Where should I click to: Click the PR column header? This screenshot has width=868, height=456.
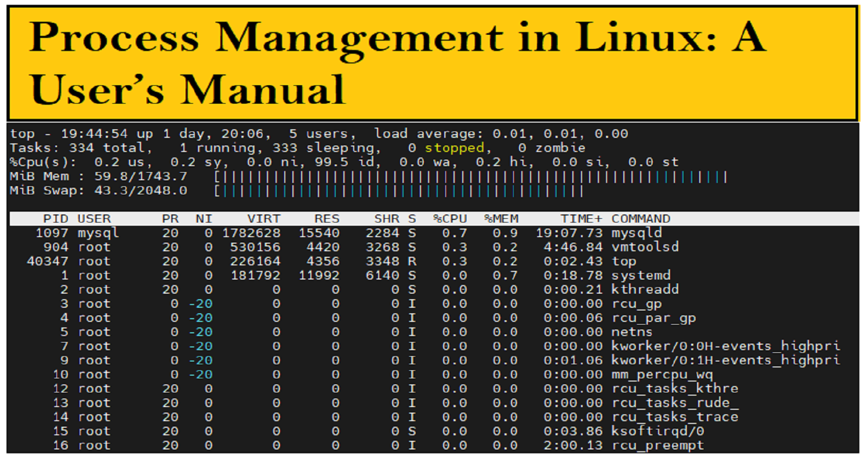(x=170, y=219)
